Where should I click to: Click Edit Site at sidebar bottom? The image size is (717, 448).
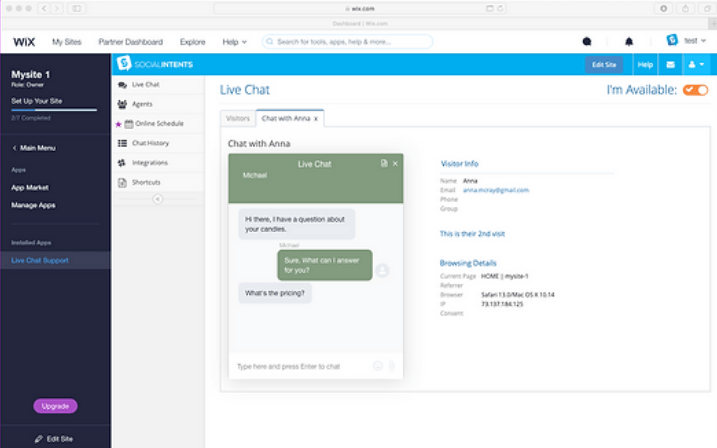coord(54,439)
